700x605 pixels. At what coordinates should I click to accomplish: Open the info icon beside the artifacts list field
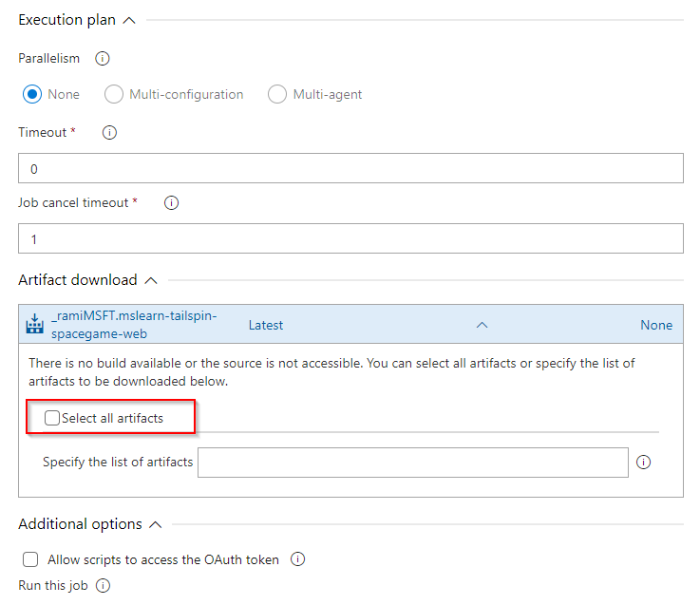coord(643,463)
